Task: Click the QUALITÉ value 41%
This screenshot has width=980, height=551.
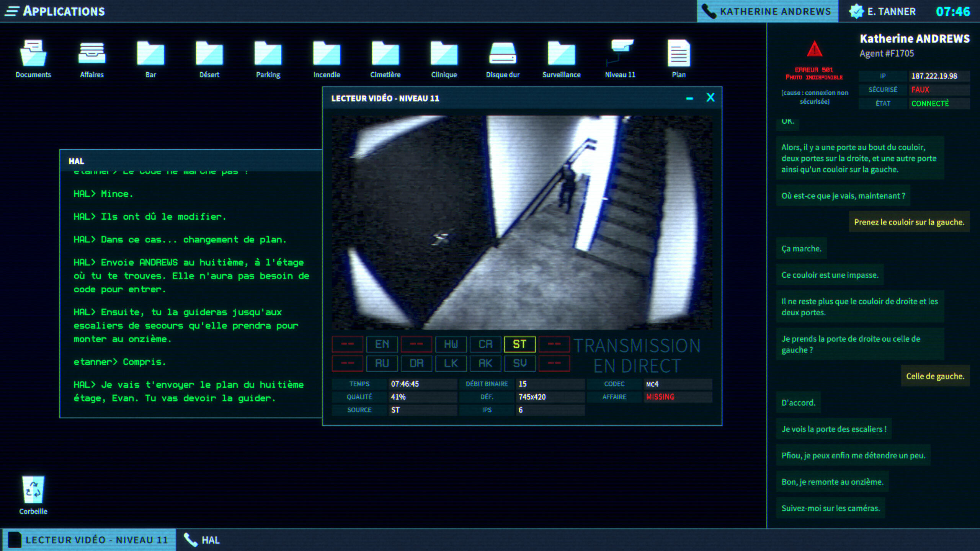Action: 423,397
